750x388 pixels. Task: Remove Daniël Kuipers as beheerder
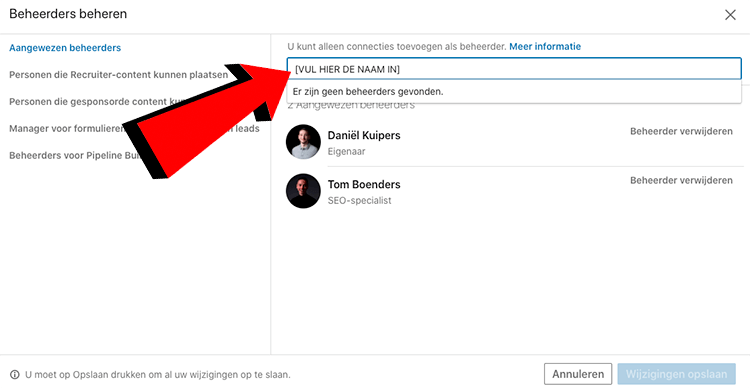[681, 131]
